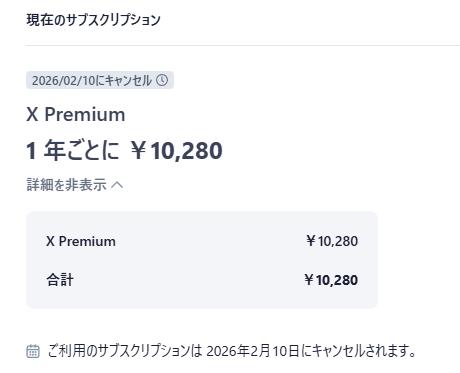Click the 合計 total label
This screenshot has height=373, width=460.
pos(60,280)
